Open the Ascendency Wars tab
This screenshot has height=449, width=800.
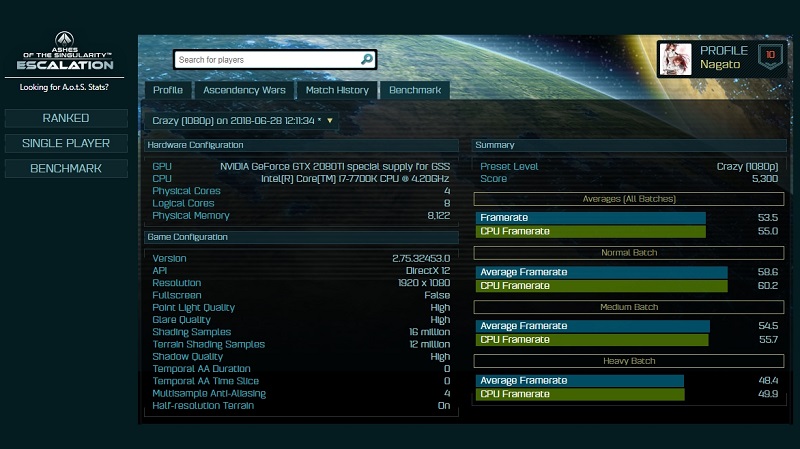coord(244,90)
